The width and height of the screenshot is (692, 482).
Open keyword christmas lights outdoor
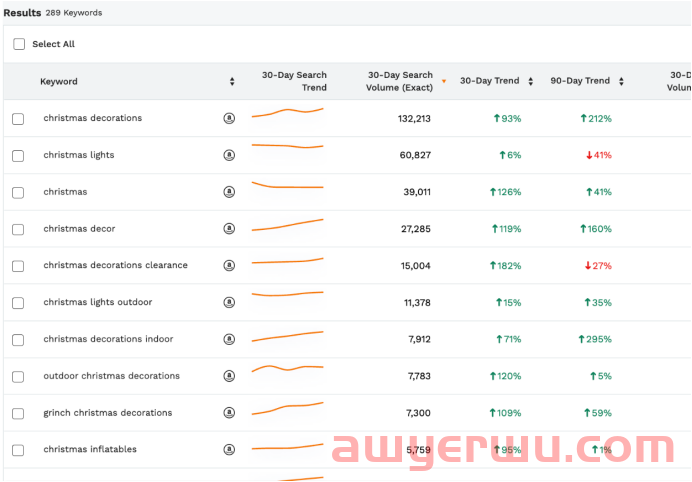pos(98,302)
